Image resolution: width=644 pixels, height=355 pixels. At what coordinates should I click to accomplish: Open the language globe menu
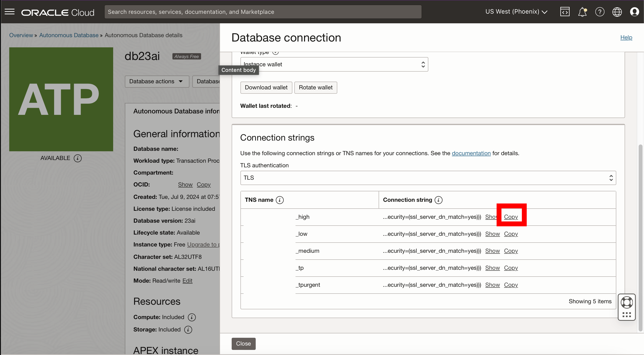[617, 12]
